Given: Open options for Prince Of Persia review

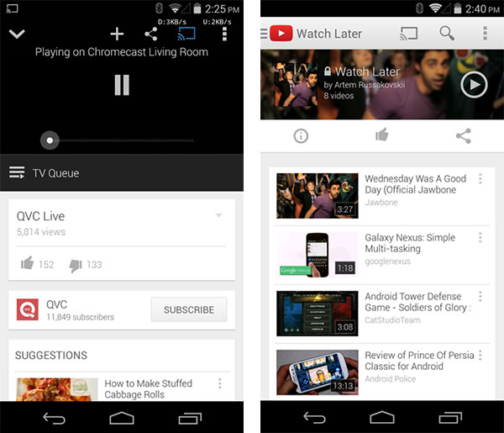Looking at the screenshot, I should click(x=480, y=355).
